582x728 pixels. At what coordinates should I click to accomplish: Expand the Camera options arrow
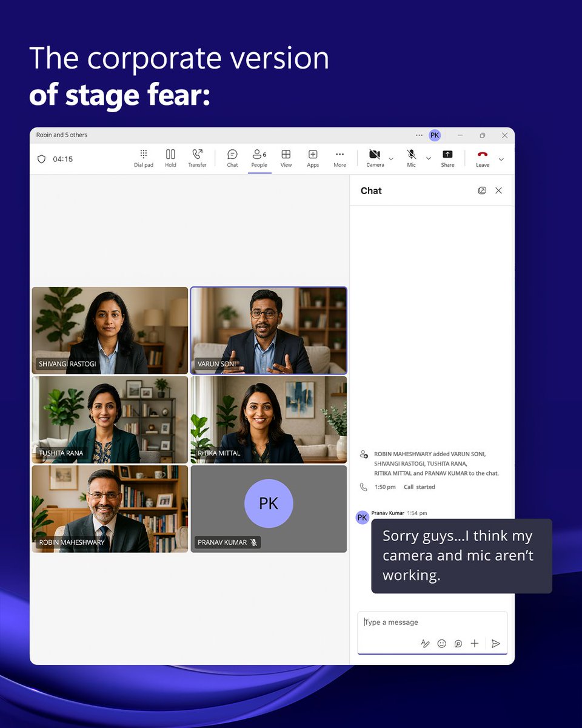click(391, 159)
